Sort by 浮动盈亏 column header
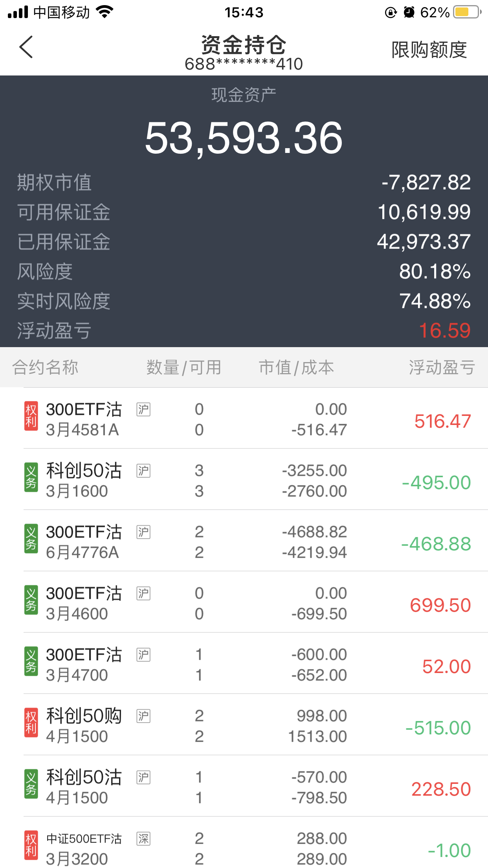Image resolution: width=488 pixels, height=868 pixels. click(x=442, y=368)
